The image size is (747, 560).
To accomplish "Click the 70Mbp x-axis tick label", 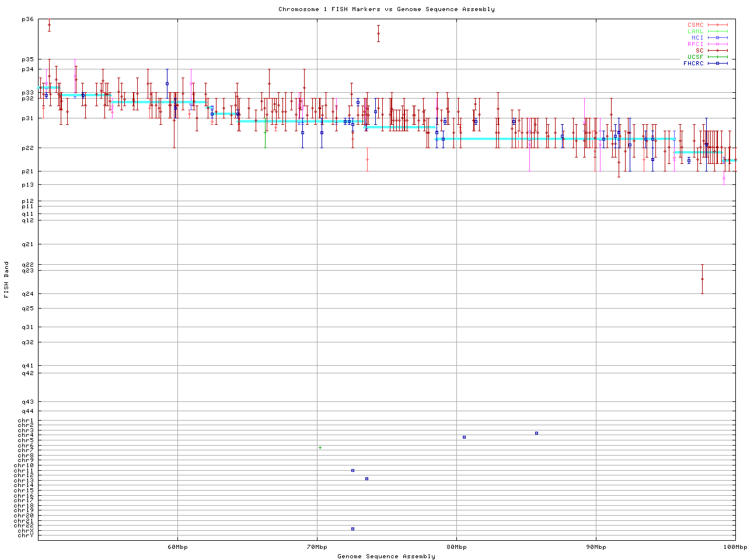I will point(317,547).
